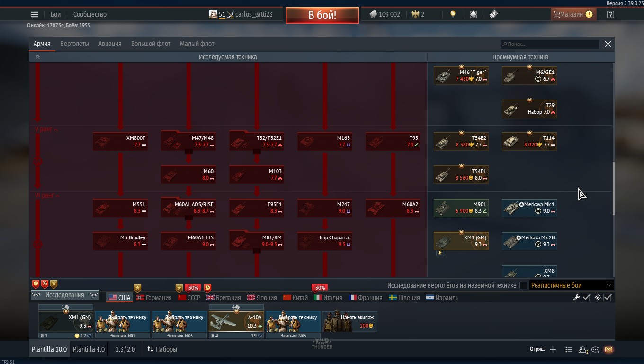Toggle helicopter research on ground vehicles checkbox
644x364 pixels.
click(x=523, y=285)
